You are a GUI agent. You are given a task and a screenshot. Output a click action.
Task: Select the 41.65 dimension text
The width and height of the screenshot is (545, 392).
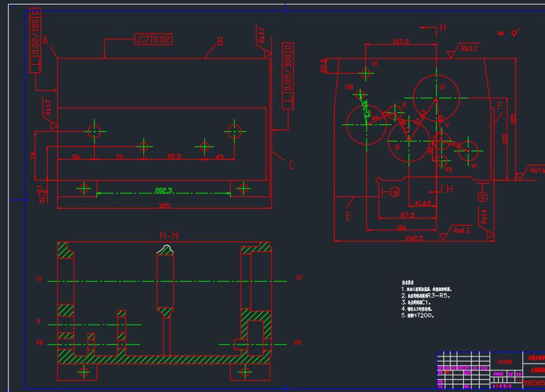pyautogui.click(x=423, y=204)
